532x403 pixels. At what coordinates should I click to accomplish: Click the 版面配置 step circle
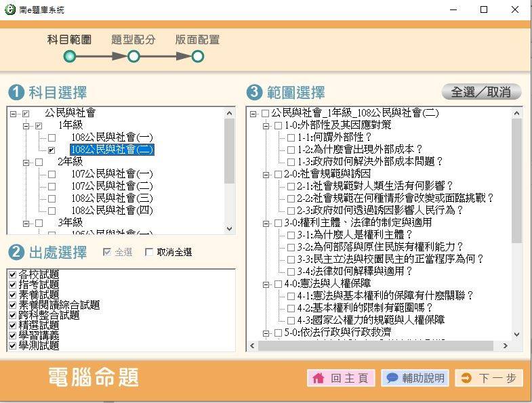click(197, 56)
